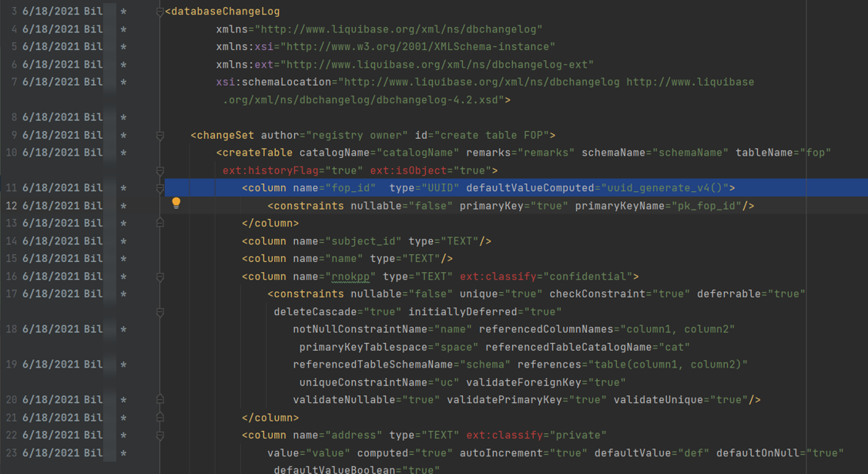The height and width of the screenshot is (474, 868).
Task: Click the 'initiallyDeferred' attribute
Action: (x=463, y=311)
